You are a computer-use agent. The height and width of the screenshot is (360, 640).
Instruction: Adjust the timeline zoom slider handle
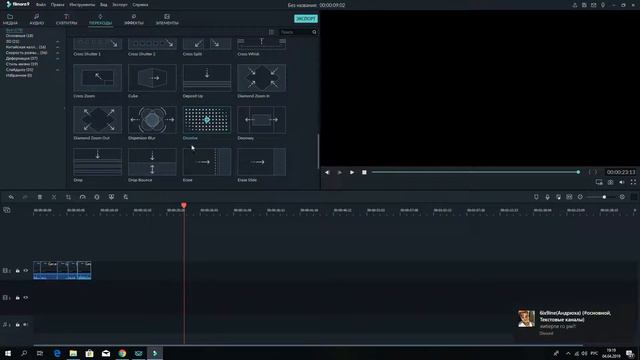click(604, 197)
